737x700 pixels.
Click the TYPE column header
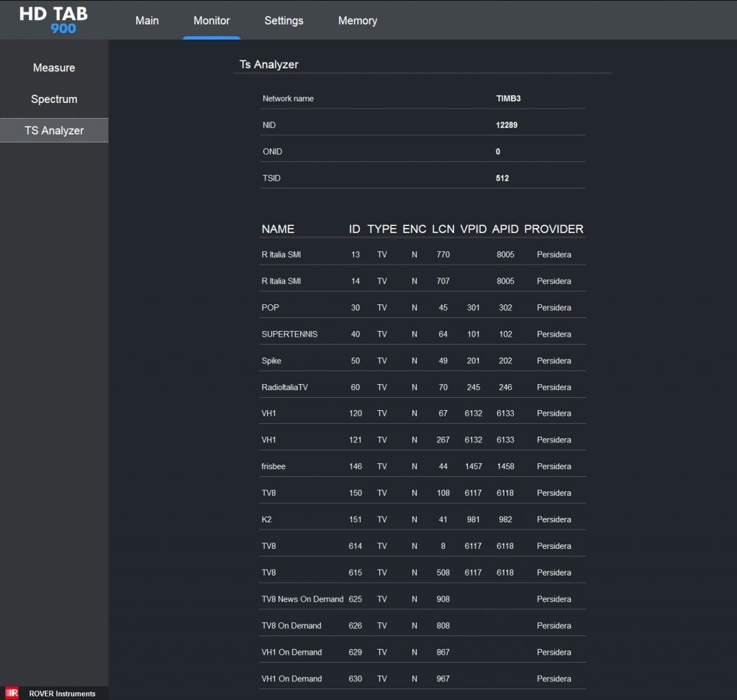382,229
